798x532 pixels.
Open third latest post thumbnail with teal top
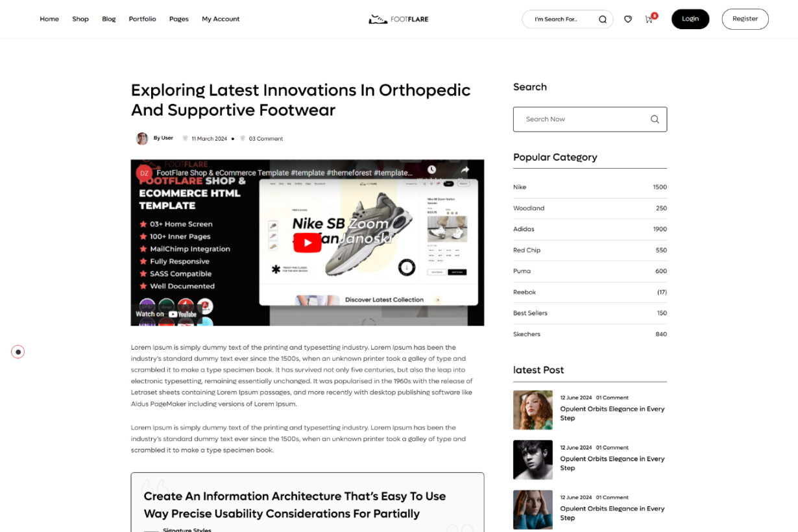click(533, 510)
